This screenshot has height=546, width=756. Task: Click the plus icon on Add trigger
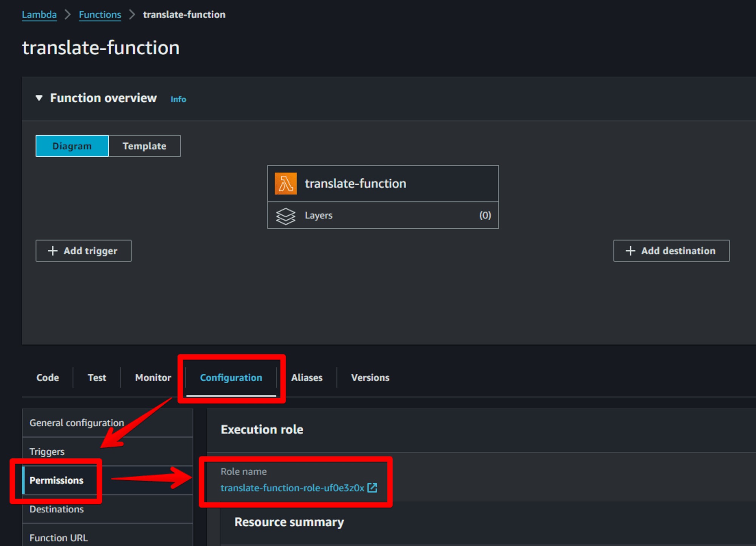[53, 251]
